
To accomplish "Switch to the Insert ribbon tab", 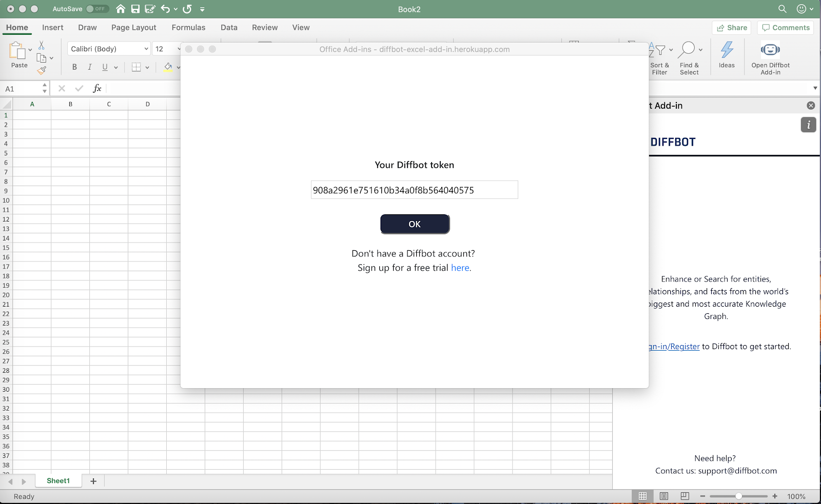I will click(x=53, y=28).
